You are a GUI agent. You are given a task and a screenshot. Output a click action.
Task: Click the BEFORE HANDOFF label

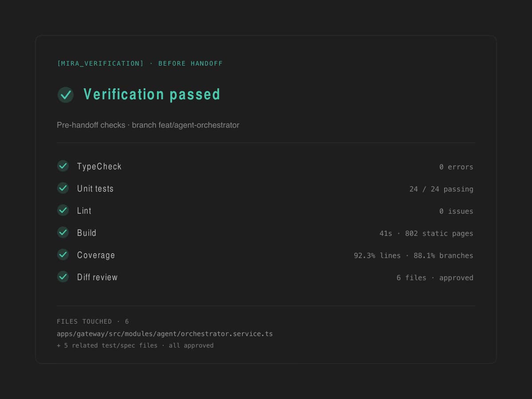coord(191,63)
